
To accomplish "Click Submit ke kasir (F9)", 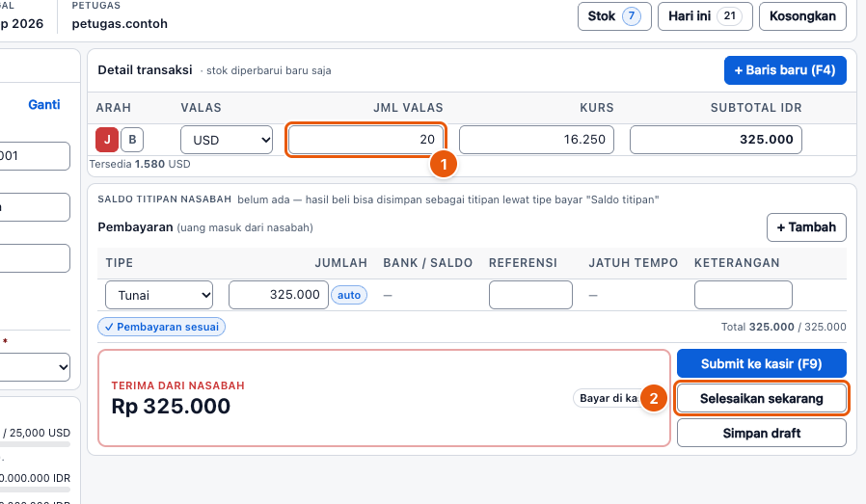I will pos(762,363).
